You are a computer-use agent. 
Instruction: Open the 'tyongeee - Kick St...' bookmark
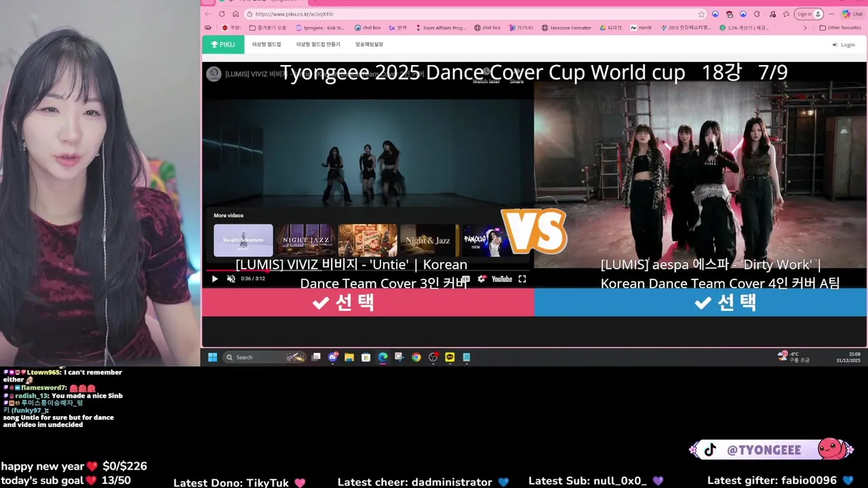[x=321, y=28]
